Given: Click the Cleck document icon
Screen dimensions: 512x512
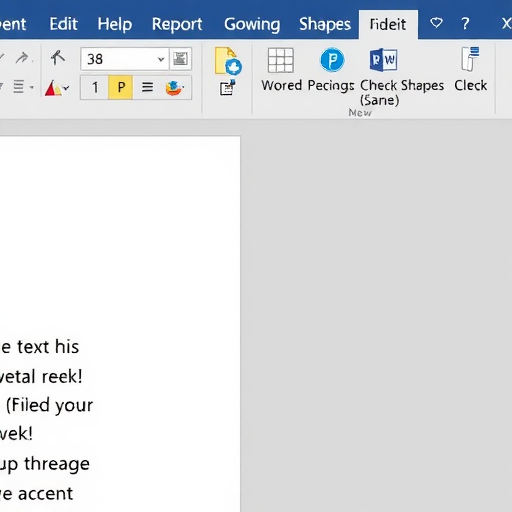Looking at the screenshot, I should (x=470, y=59).
